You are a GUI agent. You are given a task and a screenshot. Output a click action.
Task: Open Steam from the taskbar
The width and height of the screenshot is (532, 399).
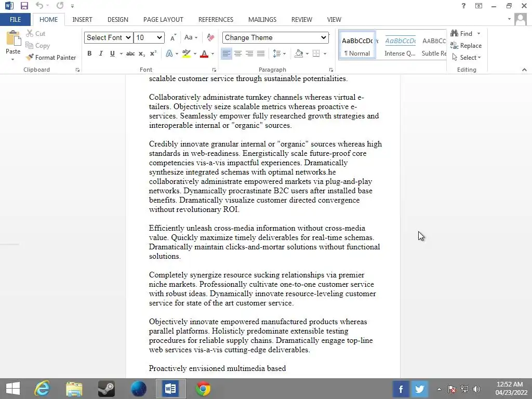pos(106,389)
